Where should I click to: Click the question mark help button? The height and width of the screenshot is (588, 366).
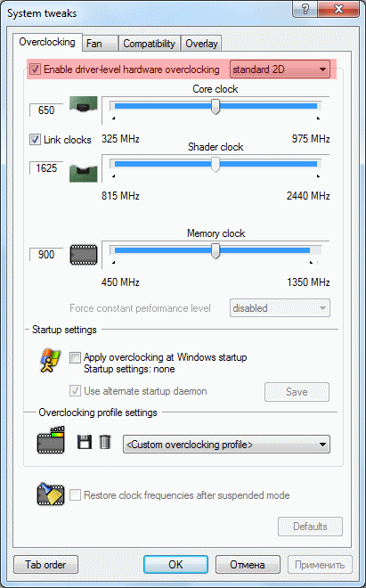(305, 9)
